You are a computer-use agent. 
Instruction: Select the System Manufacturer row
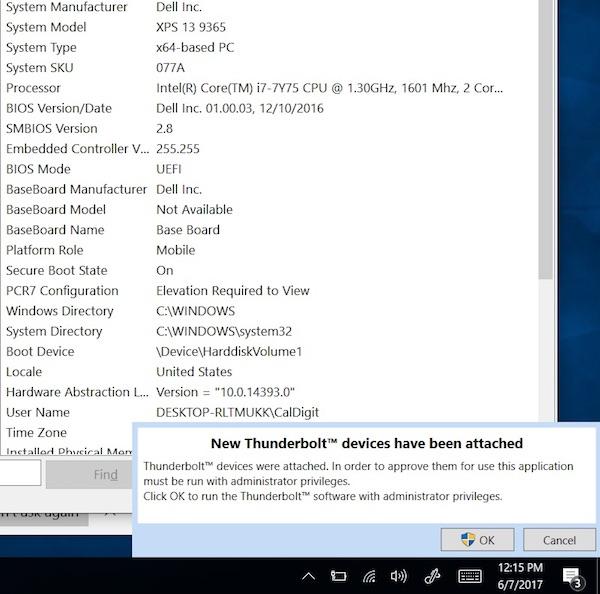269,7
